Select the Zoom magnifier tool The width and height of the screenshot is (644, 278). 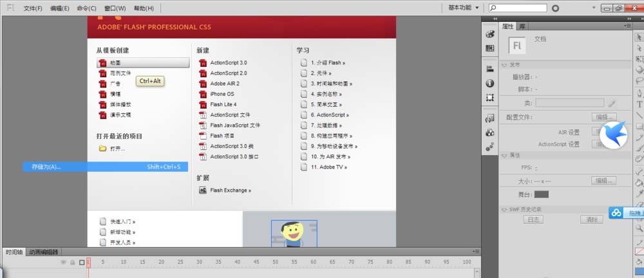coord(639,228)
